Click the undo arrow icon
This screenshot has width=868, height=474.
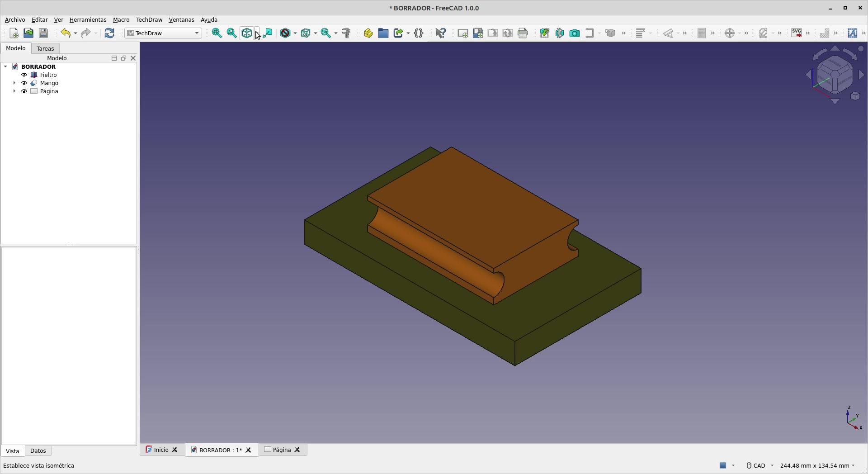click(x=66, y=33)
